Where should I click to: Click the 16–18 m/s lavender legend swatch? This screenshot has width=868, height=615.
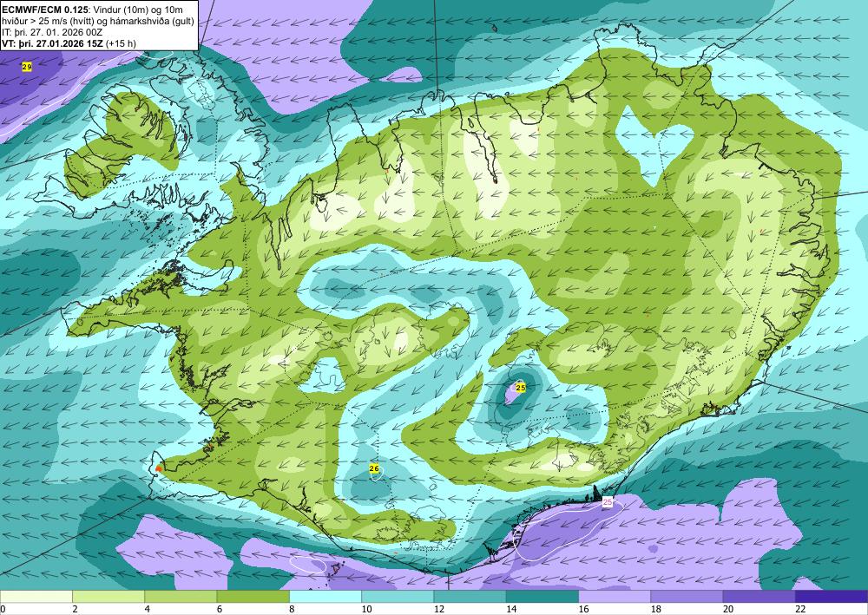[615, 597]
